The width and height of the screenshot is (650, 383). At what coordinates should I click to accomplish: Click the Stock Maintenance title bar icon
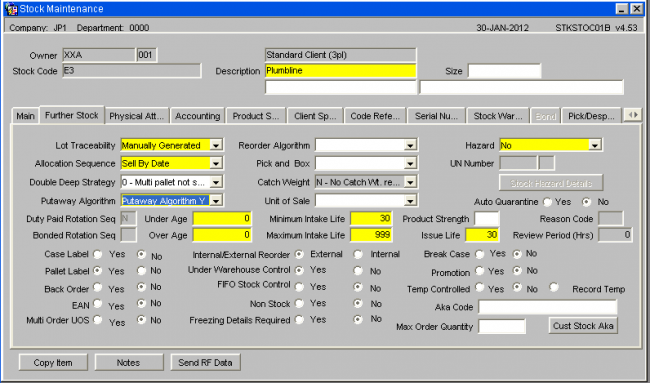click(x=11, y=9)
